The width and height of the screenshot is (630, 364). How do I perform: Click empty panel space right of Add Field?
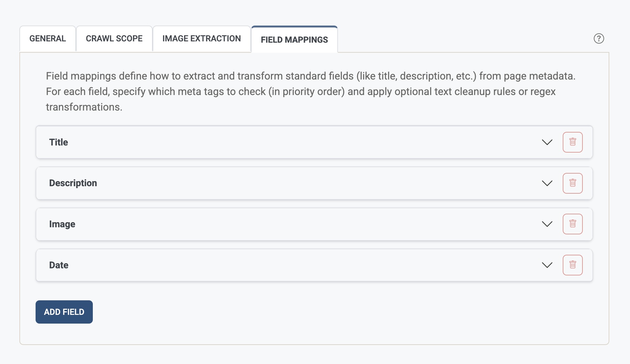[x=323, y=312]
